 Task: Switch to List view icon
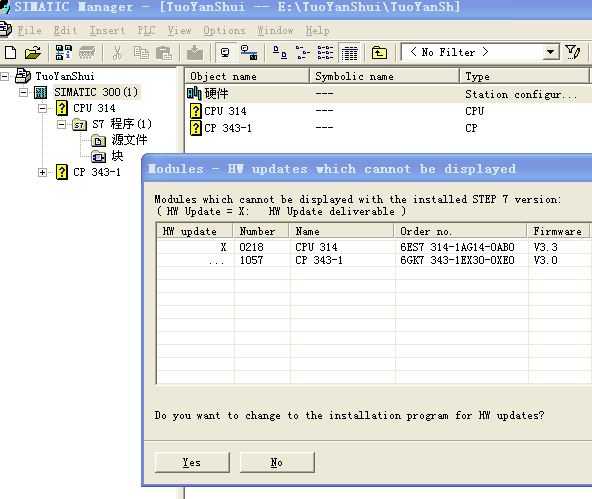point(325,52)
